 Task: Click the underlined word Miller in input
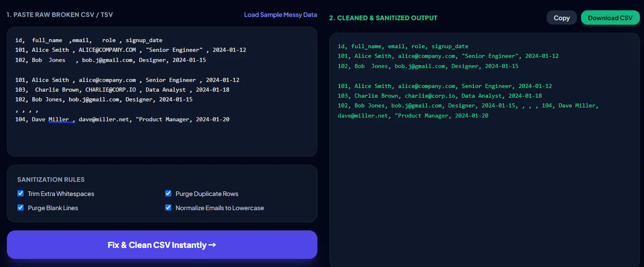coord(59,119)
